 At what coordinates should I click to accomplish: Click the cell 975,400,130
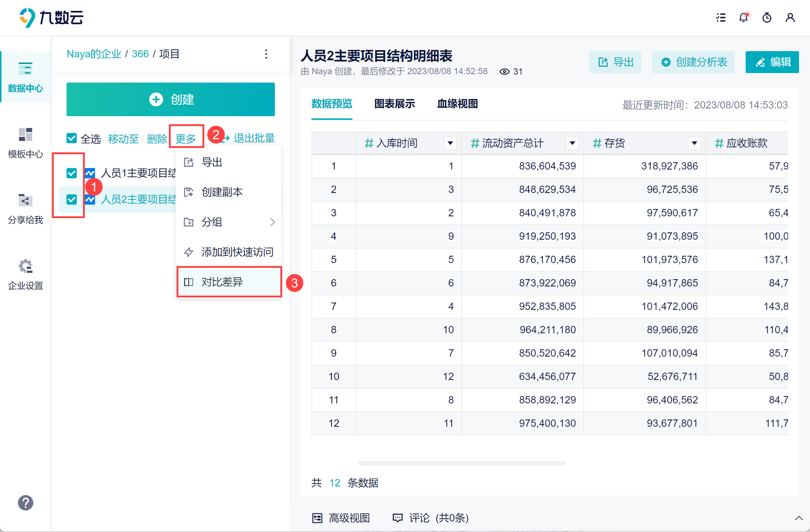tap(523, 423)
